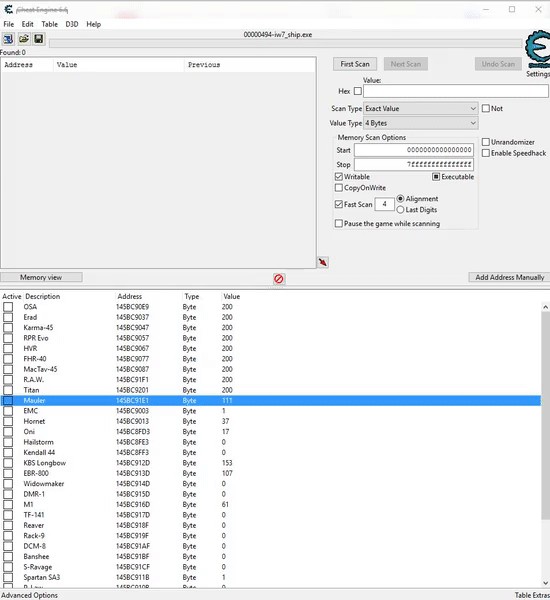Viewport: 550px width, 600px height.
Task: Toggle the Writable checkbox
Action: 338,177
